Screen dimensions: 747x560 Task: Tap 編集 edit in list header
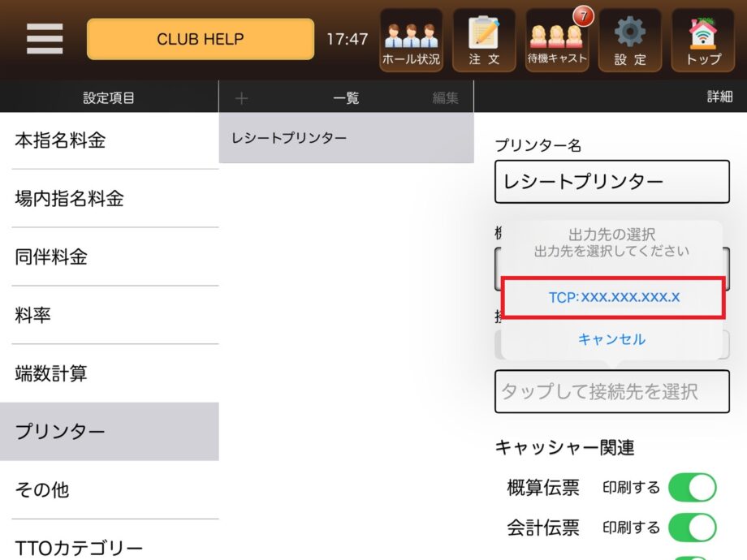tap(446, 98)
